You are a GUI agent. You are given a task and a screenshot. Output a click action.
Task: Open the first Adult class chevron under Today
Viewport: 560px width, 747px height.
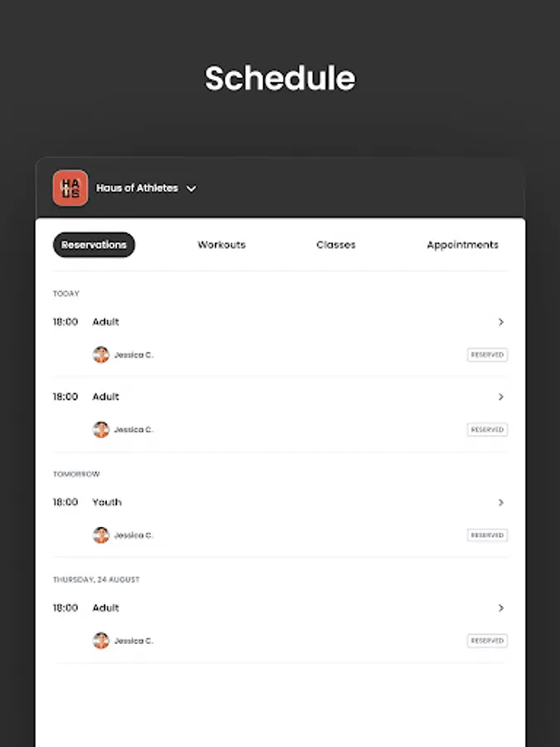click(501, 322)
